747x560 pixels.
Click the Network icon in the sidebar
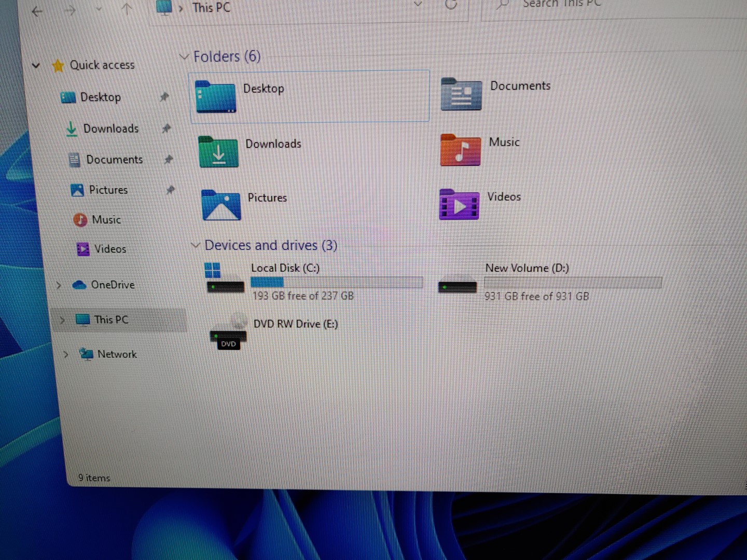[86, 354]
